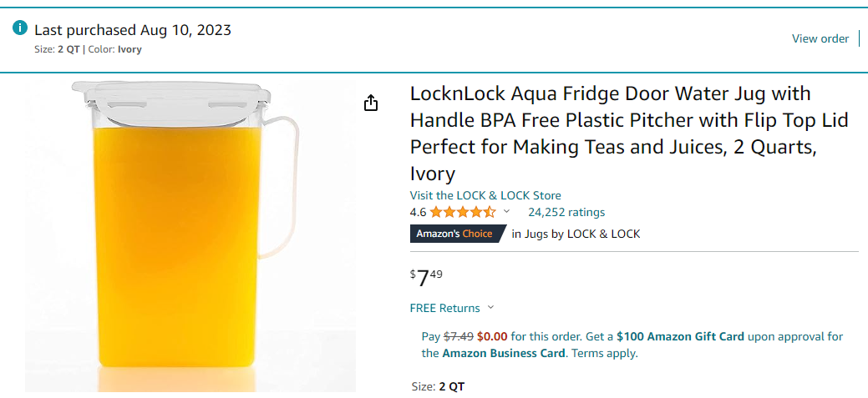This screenshot has width=868, height=398.
Task: Click the Size 2 QT label below the offer
Action: pos(438,386)
